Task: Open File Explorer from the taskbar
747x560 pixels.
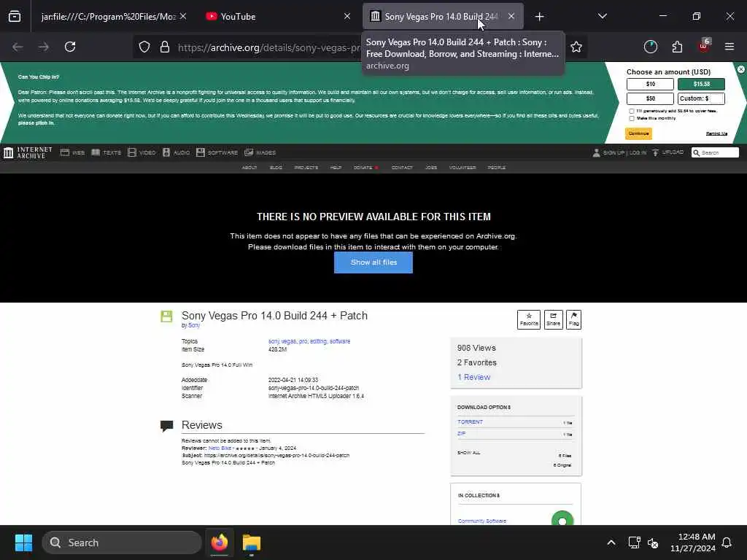Action: [252, 542]
